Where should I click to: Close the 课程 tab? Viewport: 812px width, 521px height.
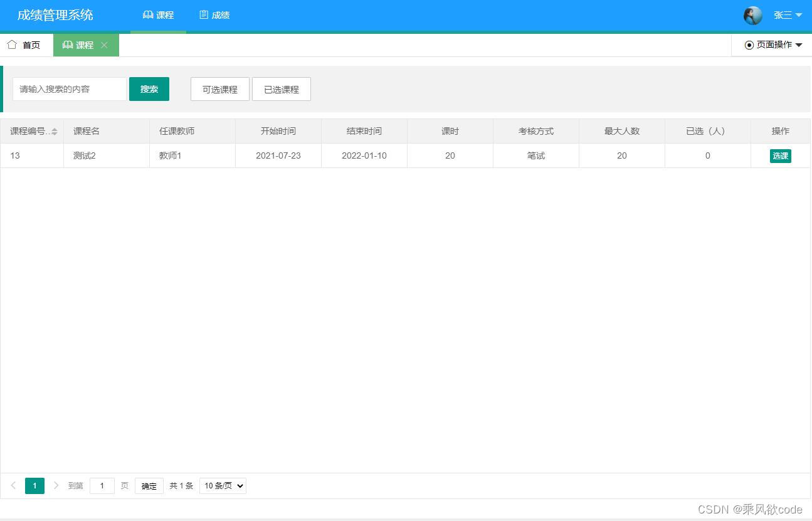(104, 45)
